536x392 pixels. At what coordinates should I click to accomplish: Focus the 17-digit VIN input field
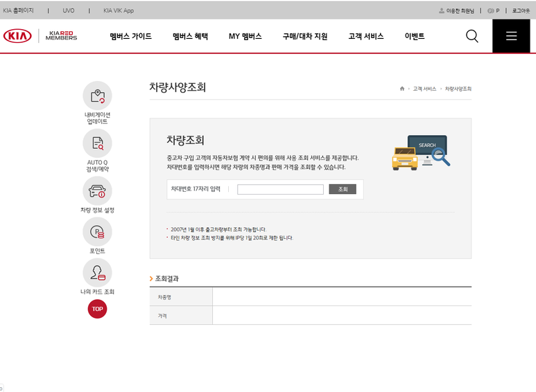[280, 190]
